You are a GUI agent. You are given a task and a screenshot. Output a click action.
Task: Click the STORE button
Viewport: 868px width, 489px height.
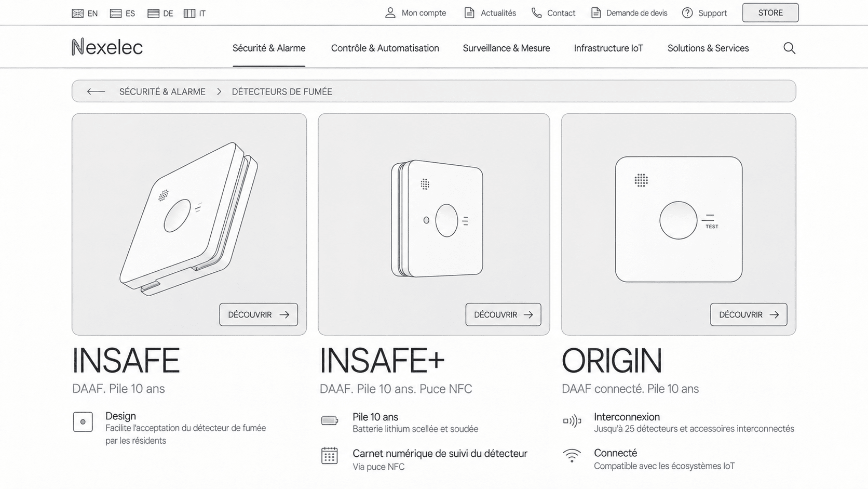pos(770,13)
